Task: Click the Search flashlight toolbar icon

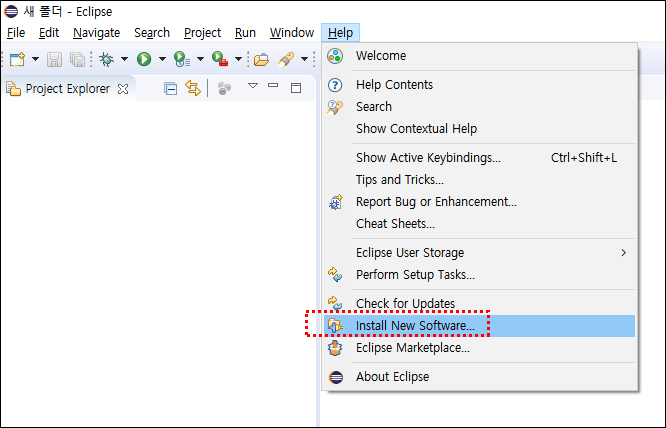Action: pos(286,59)
